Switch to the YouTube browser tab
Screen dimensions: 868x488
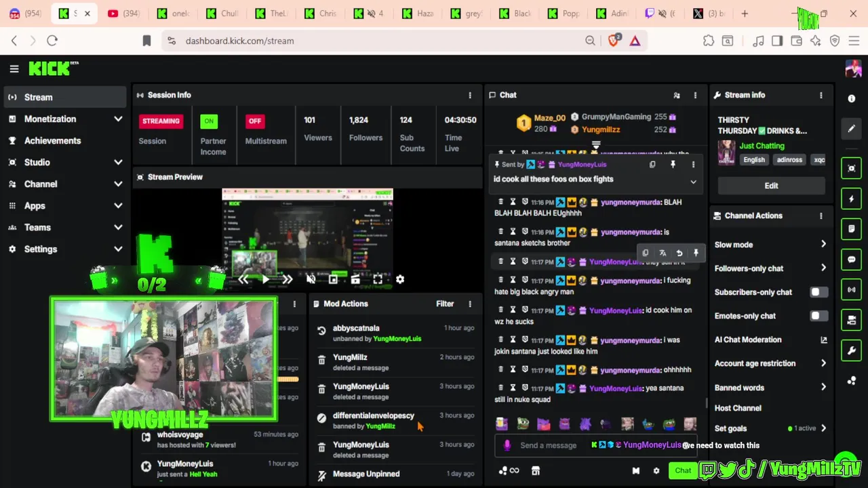click(x=123, y=14)
